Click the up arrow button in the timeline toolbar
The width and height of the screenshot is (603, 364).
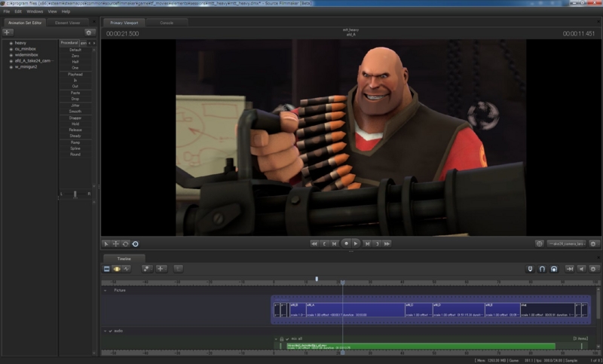(x=178, y=269)
